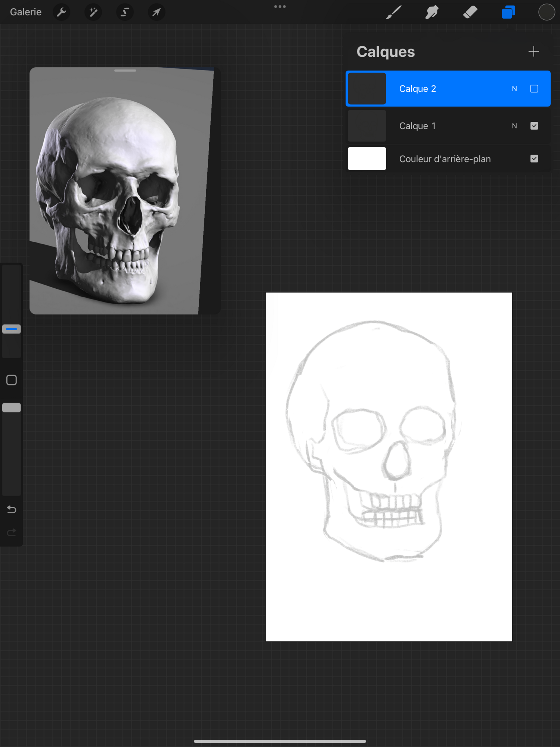Uncheck Couleur d'arrière-plan visibility

534,159
